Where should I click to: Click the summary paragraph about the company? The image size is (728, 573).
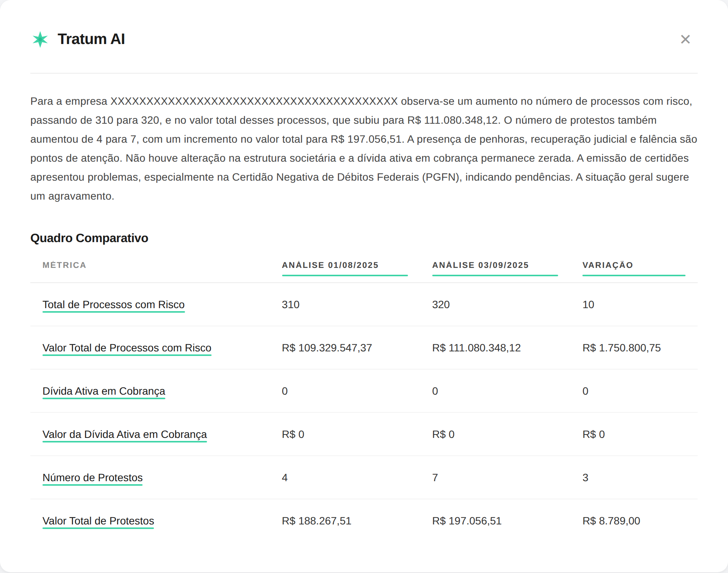coord(363,149)
